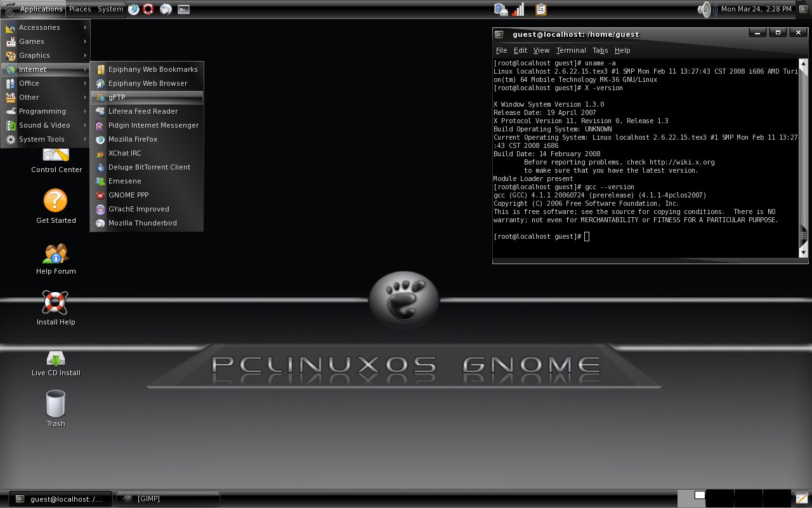The image size is (812, 508).
Task: Click the red lifebuoy launcher in the top panel
Action: (148, 9)
